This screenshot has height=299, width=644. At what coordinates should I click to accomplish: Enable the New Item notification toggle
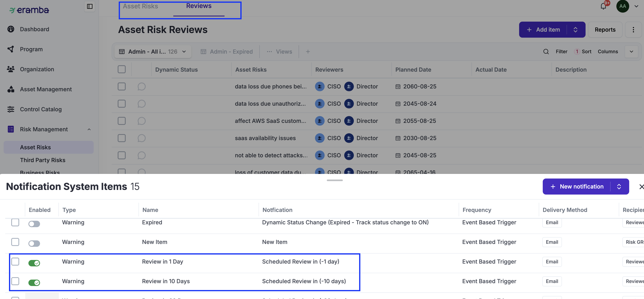[34, 243]
